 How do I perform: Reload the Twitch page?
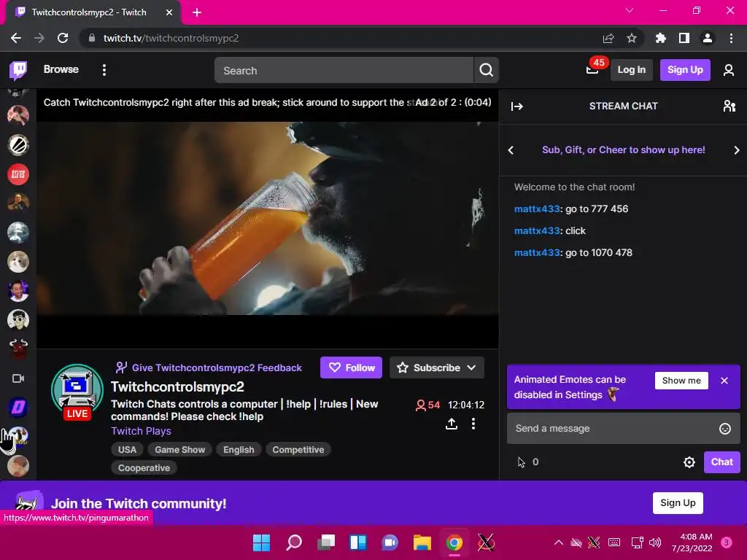pyautogui.click(x=63, y=38)
